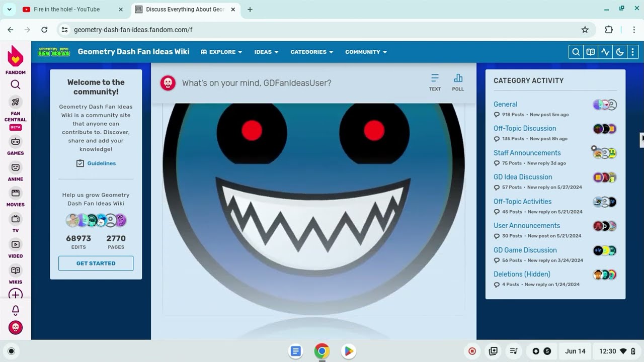The image size is (644, 362).
Task: Open the Anime section in sidebar
Action: pyautogui.click(x=16, y=172)
